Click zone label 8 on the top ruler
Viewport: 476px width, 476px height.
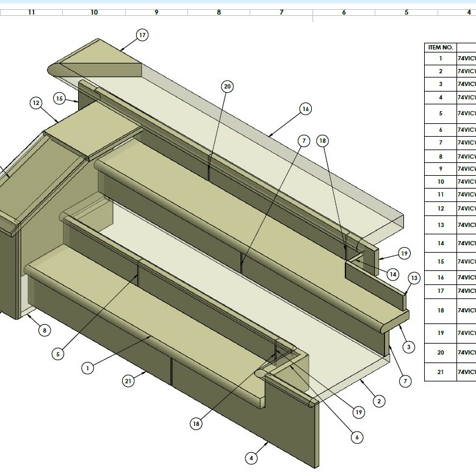[219, 12]
